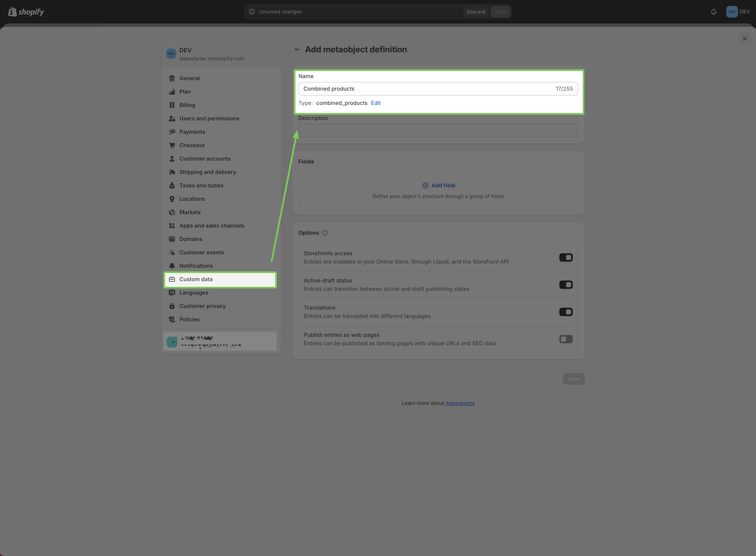This screenshot has width=756, height=556.
Task: Click the Custom data icon
Action: (x=172, y=279)
